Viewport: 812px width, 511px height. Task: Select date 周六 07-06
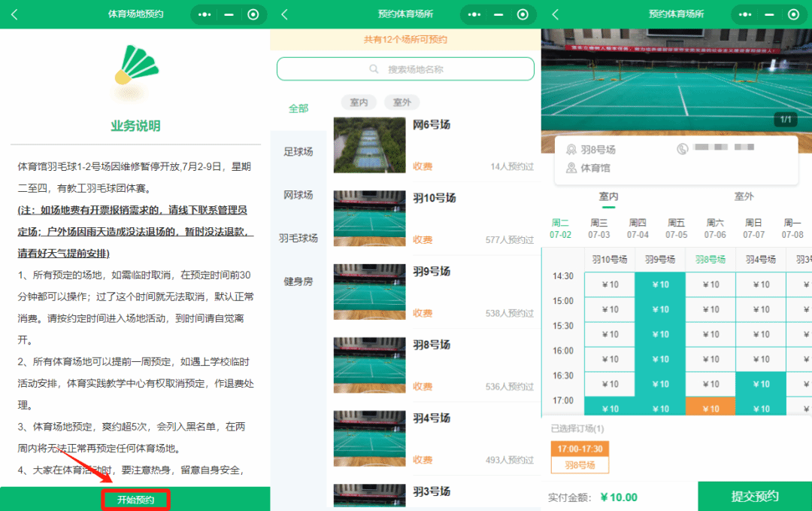715,229
